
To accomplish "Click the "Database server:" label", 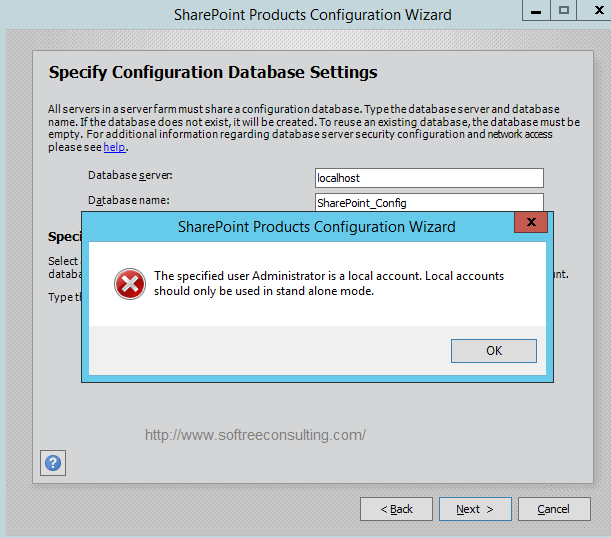I will tap(130, 175).
